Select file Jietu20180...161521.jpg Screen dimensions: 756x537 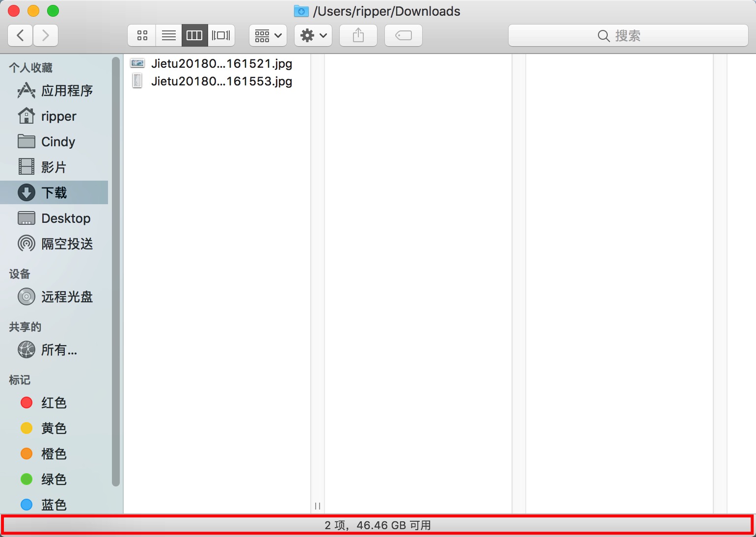point(221,63)
